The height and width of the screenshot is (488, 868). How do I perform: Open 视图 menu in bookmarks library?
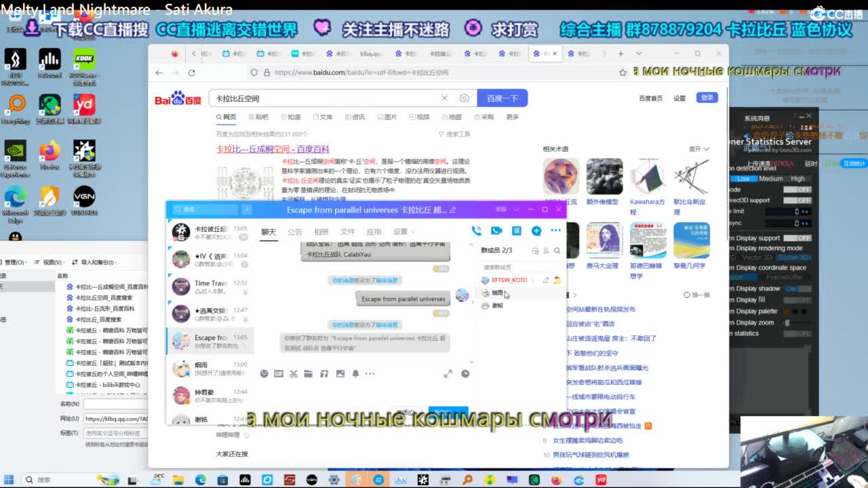coord(50,262)
